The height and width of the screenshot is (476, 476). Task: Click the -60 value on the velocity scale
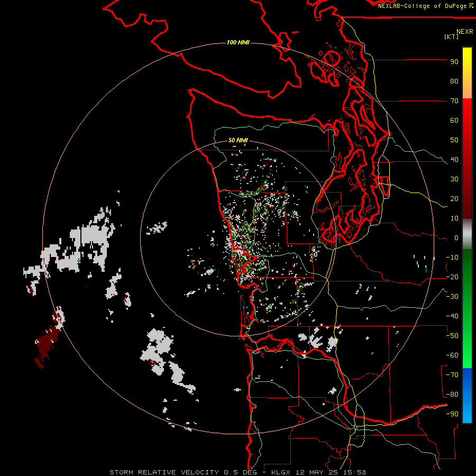click(452, 355)
